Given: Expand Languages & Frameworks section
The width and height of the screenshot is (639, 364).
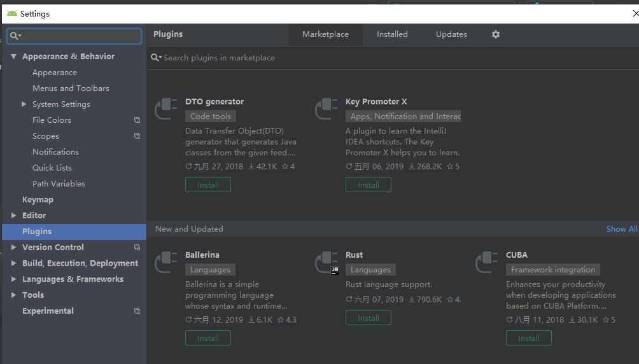Looking at the screenshot, I should tap(14, 279).
